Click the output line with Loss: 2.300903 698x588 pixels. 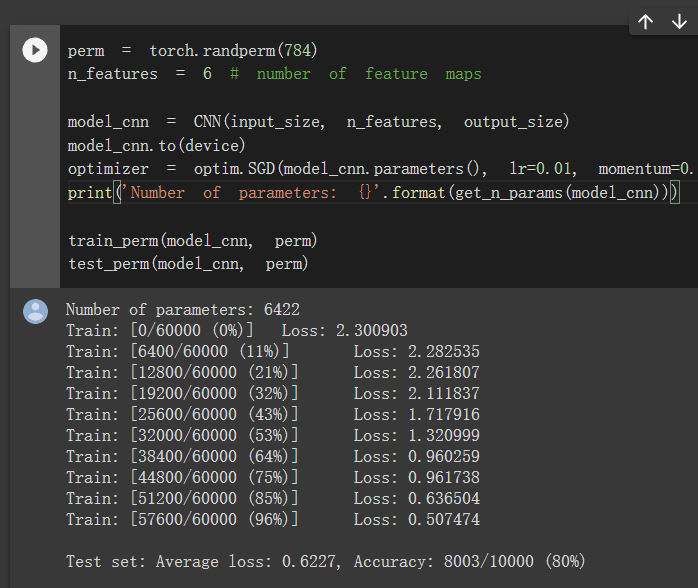pyautogui.click(x=237, y=330)
